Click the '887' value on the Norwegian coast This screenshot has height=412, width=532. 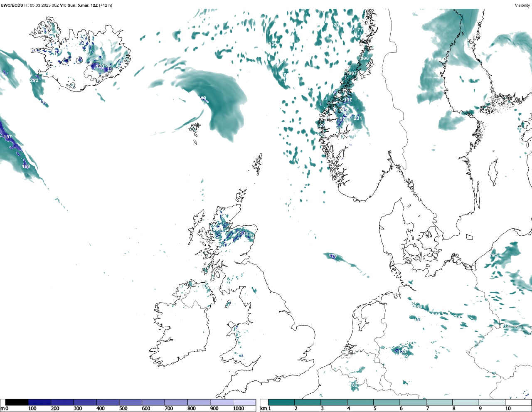coord(352,73)
